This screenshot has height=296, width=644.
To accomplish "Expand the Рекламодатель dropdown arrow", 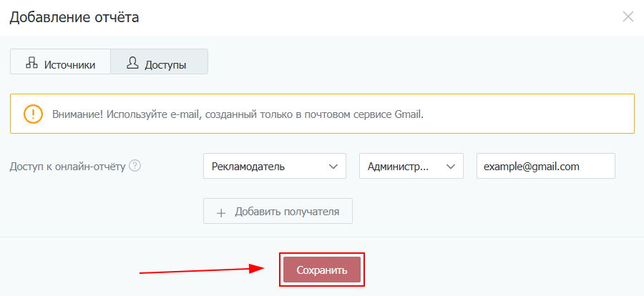I will click(333, 167).
